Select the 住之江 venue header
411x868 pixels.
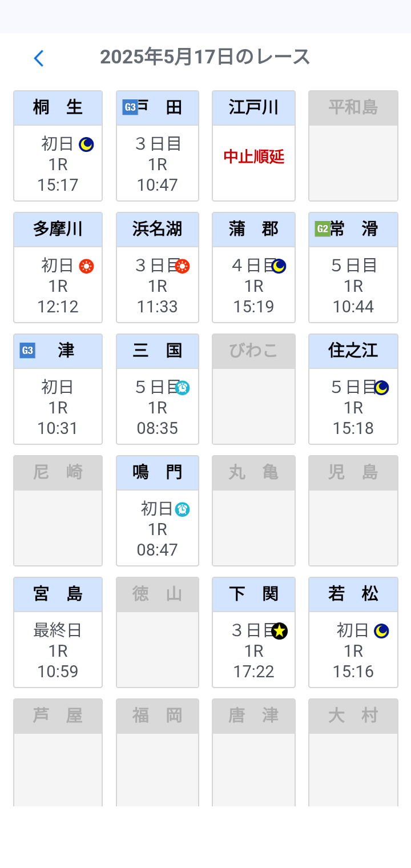353,351
